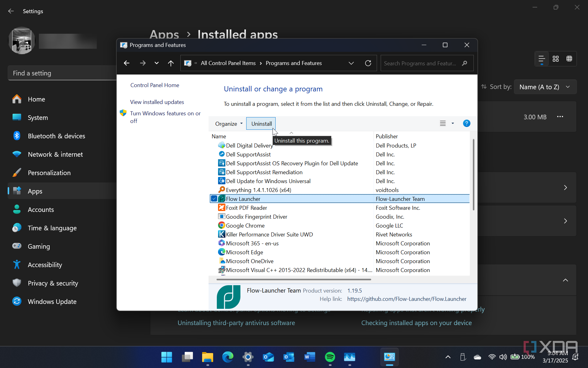
Task: Expand the more view options arrow
Action: coord(453,123)
